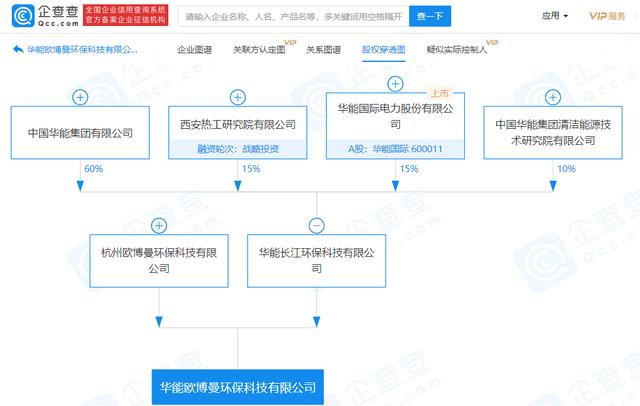The height and width of the screenshot is (406, 640).
Task: Click the 杭州欧博曼环保科技有限公司 node
Action: click(x=159, y=261)
